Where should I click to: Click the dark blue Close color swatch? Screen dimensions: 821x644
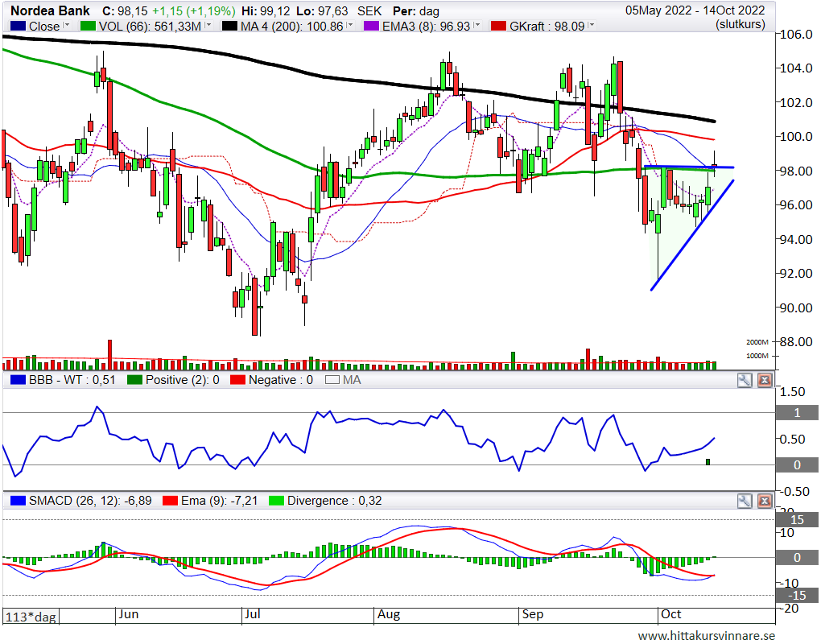point(19,26)
